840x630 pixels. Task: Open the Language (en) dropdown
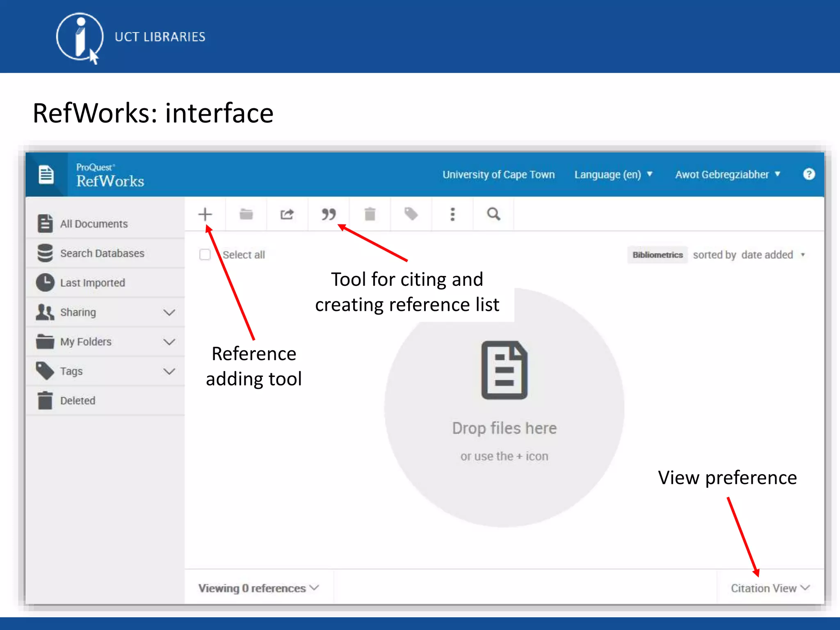(613, 174)
